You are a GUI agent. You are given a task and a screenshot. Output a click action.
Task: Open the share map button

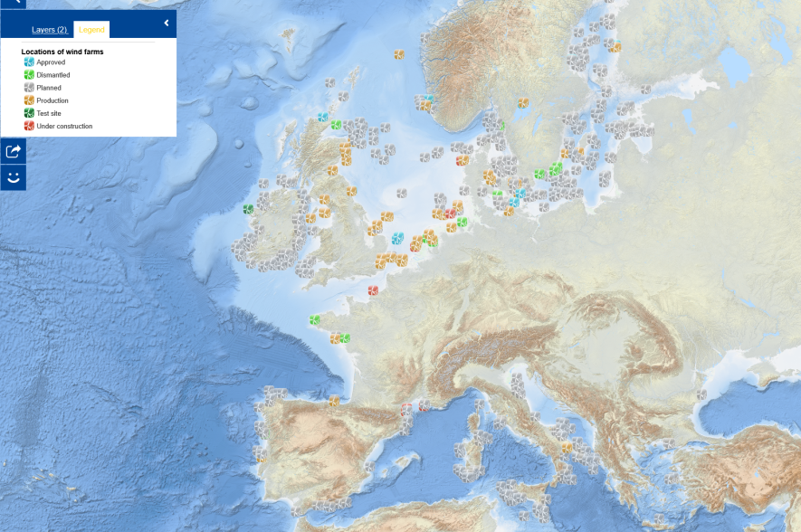click(13, 151)
